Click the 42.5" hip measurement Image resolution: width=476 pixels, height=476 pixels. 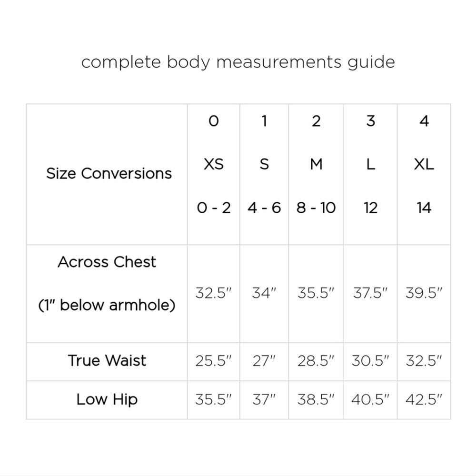coord(424,399)
